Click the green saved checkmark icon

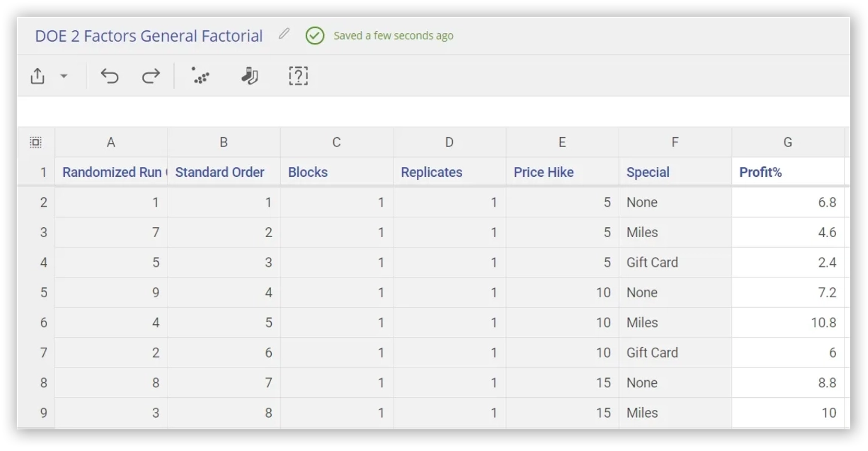click(315, 35)
